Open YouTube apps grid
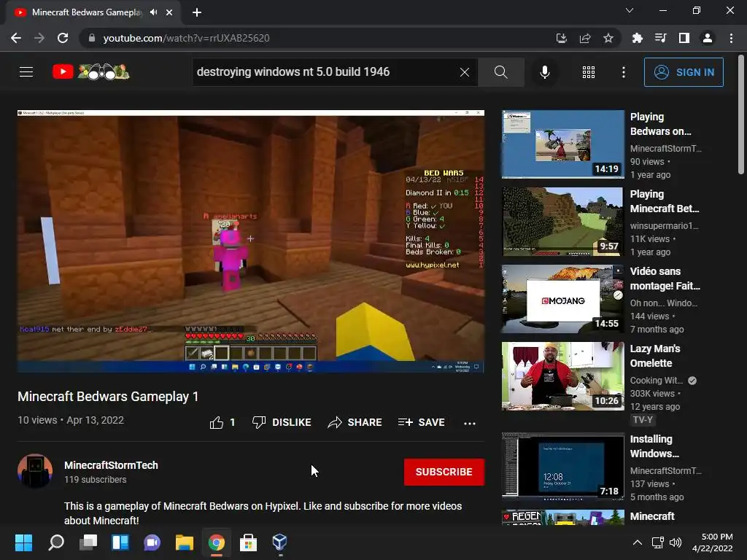747x560 pixels. tap(589, 72)
